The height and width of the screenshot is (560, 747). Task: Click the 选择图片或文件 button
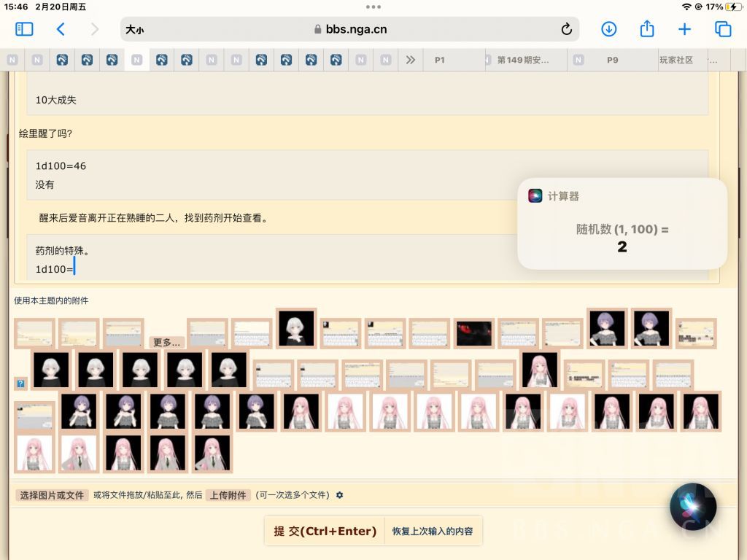coord(52,495)
